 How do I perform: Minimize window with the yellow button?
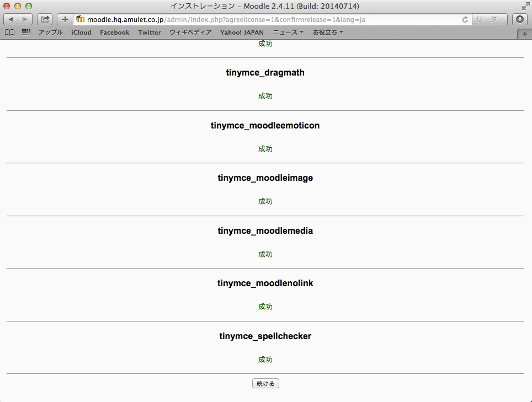[18, 6]
